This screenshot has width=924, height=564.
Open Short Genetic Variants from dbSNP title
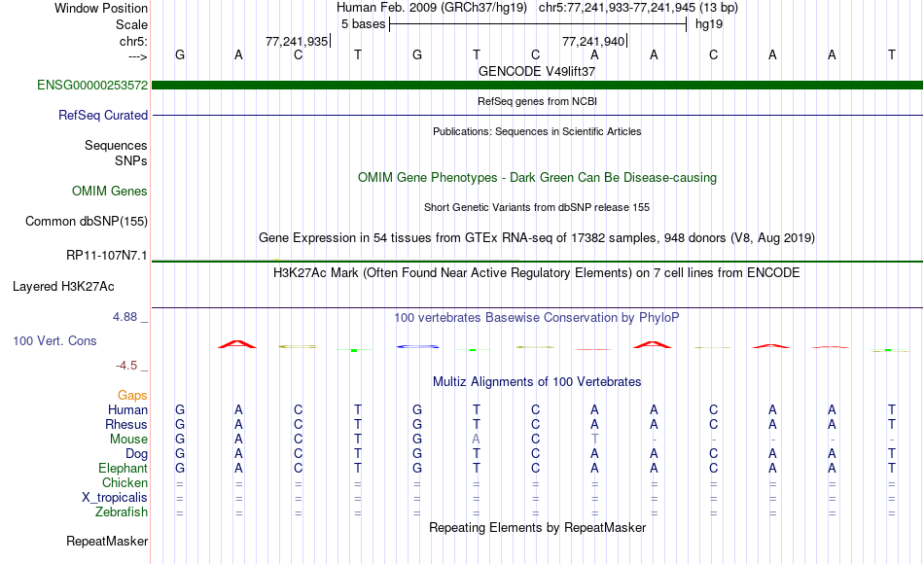[537, 207]
